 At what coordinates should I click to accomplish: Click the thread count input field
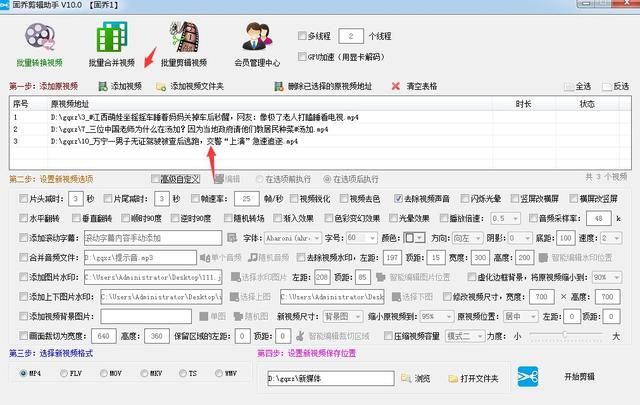[351, 36]
